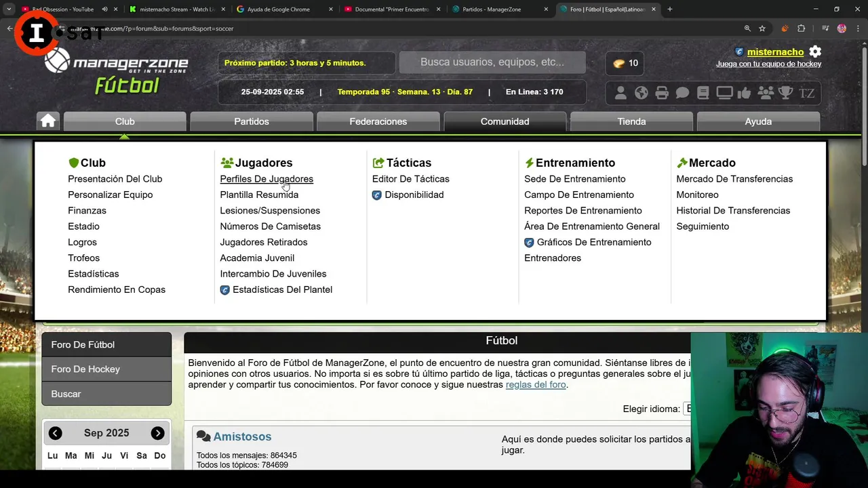Open the reglas del foro link
Image resolution: width=868 pixels, height=488 pixels.
click(x=536, y=385)
